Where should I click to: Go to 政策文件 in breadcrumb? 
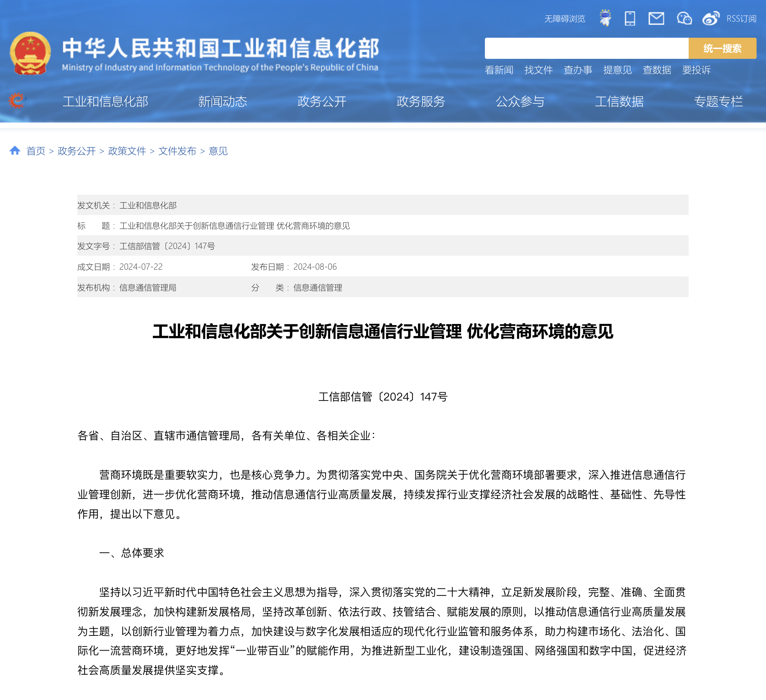tap(127, 151)
